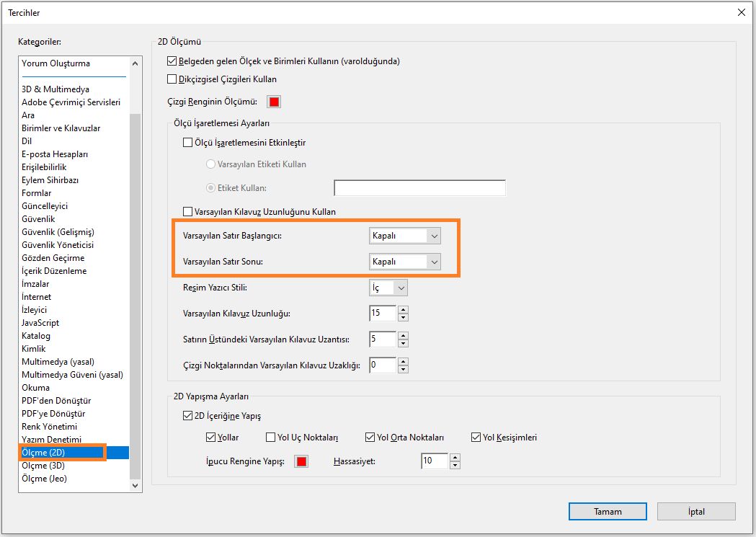Select Dil category
This screenshot has width=756, height=537.
27,141
